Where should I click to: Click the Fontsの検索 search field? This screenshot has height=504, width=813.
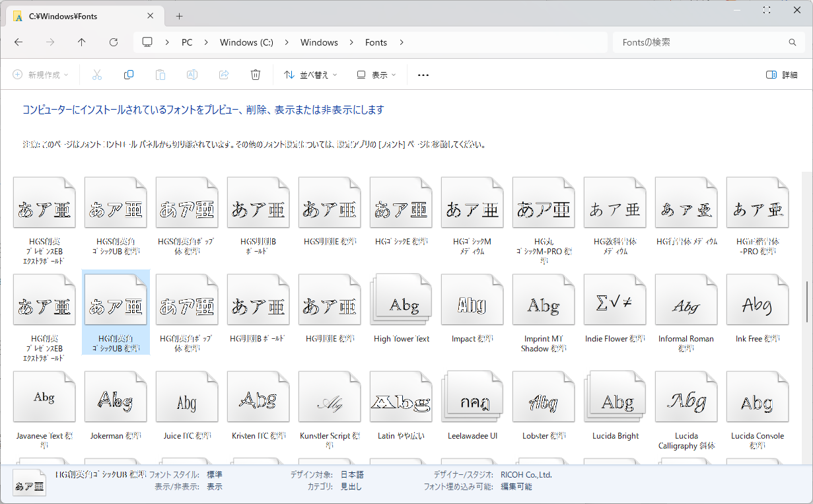pyautogui.click(x=700, y=42)
